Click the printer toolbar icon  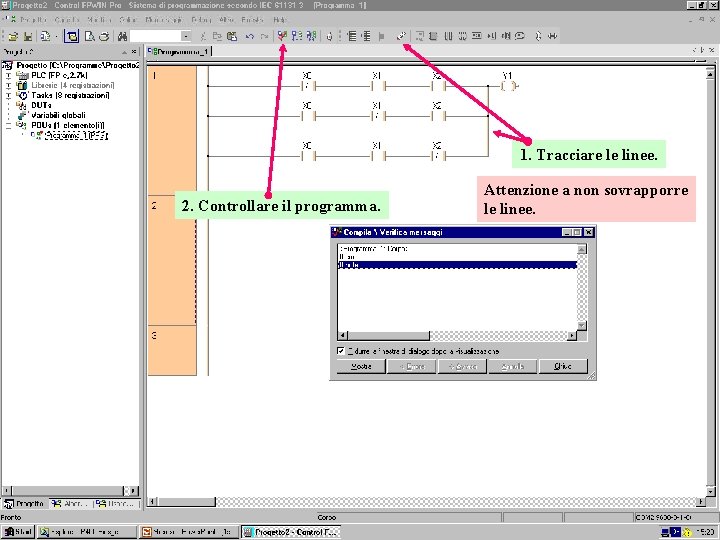click(x=105, y=36)
